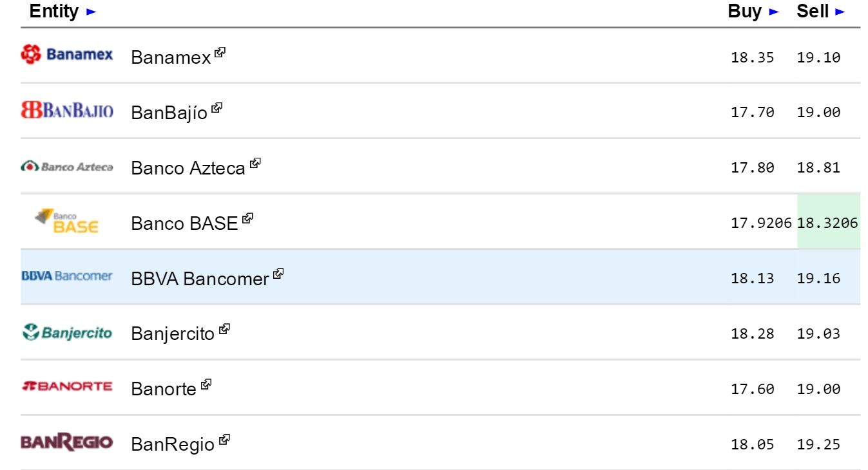The width and height of the screenshot is (868, 470).
Task: Open external link icon beside Banjercito
Action: point(224,329)
